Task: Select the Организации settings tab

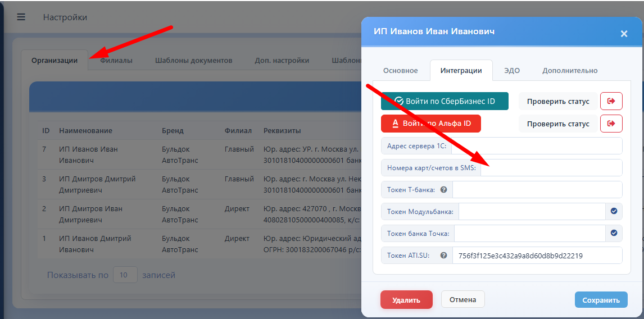Action: [55, 60]
